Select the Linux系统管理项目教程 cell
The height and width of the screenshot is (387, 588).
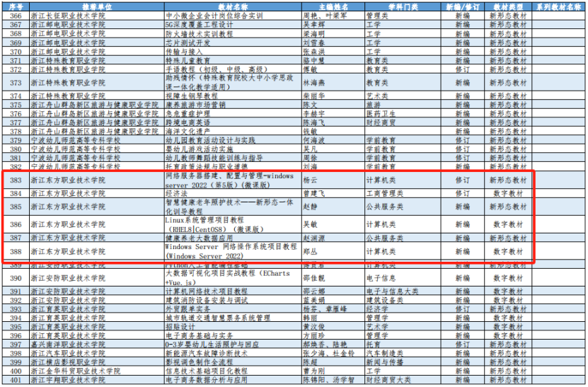[x=212, y=224]
